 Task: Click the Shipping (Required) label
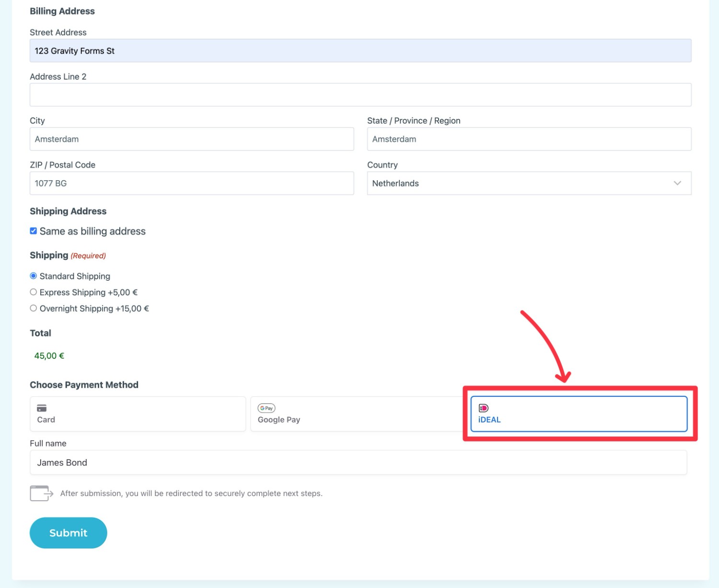click(68, 255)
